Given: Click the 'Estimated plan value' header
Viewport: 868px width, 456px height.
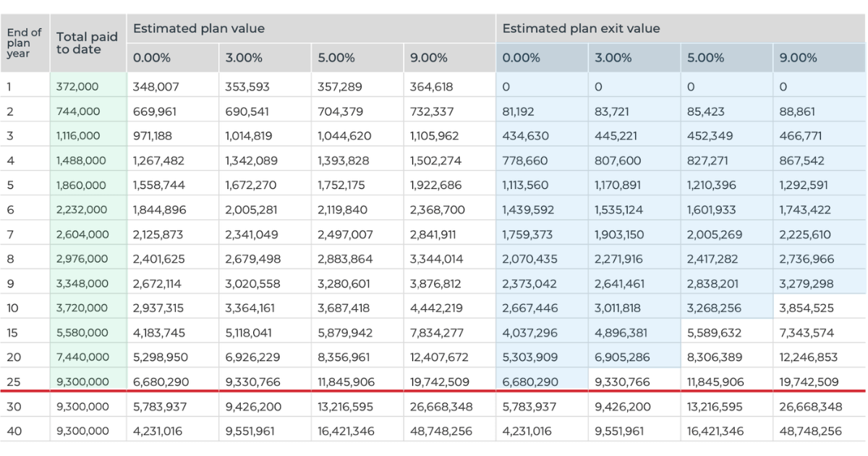Looking at the screenshot, I should pyautogui.click(x=198, y=29).
